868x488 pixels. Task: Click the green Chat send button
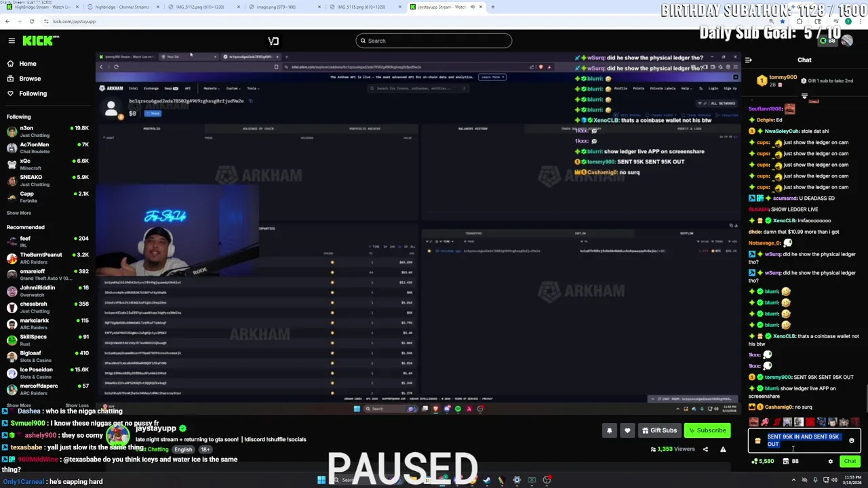pos(850,462)
